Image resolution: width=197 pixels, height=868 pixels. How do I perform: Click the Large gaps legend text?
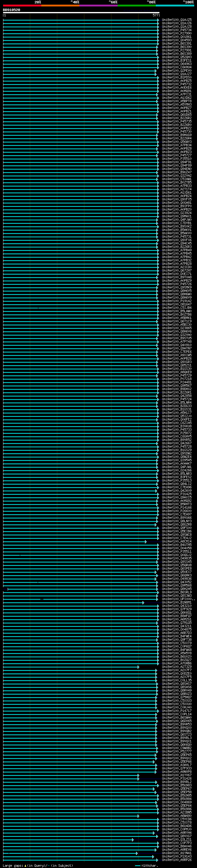[38, 866]
